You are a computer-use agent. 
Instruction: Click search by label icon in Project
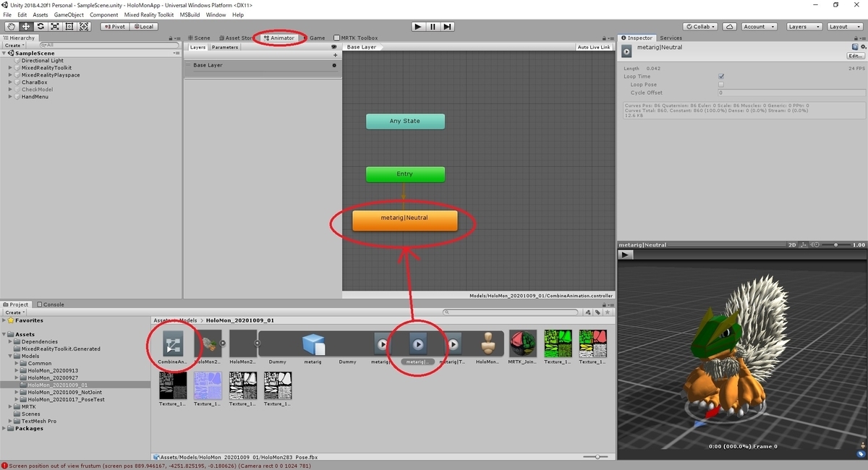pyautogui.click(x=597, y=312)
